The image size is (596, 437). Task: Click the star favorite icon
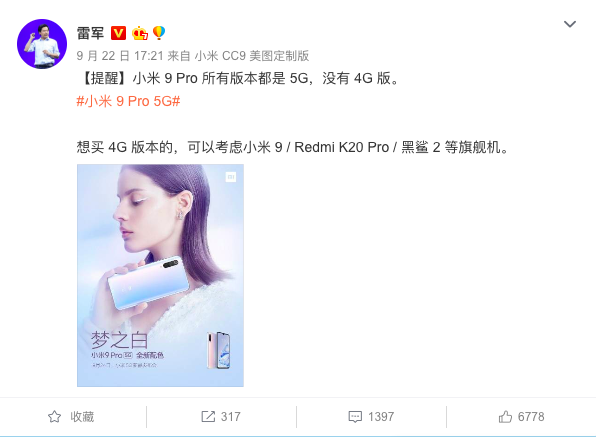click(54, 416)
